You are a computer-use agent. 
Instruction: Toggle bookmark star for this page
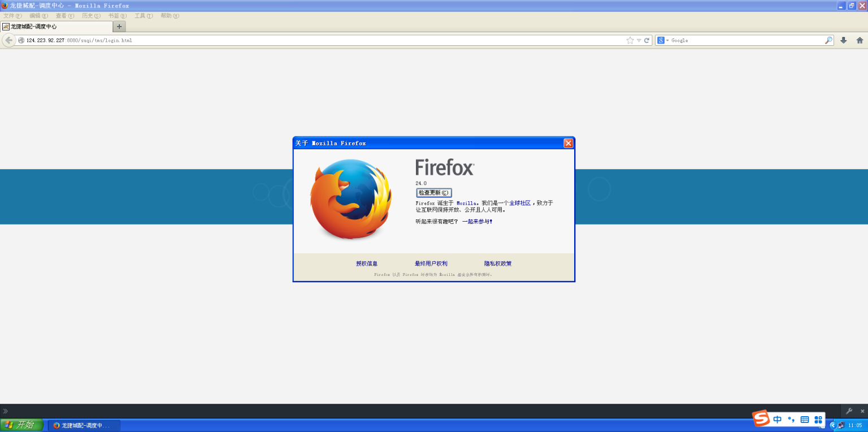point(630,40)
